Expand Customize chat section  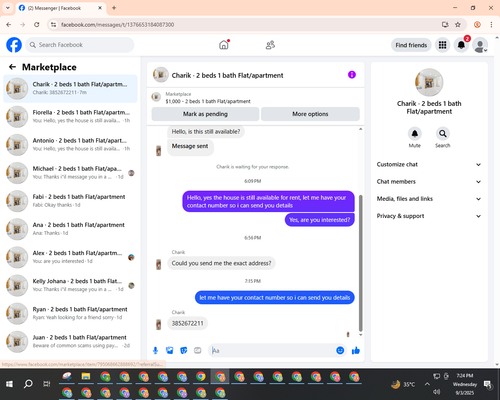(429, 164)
